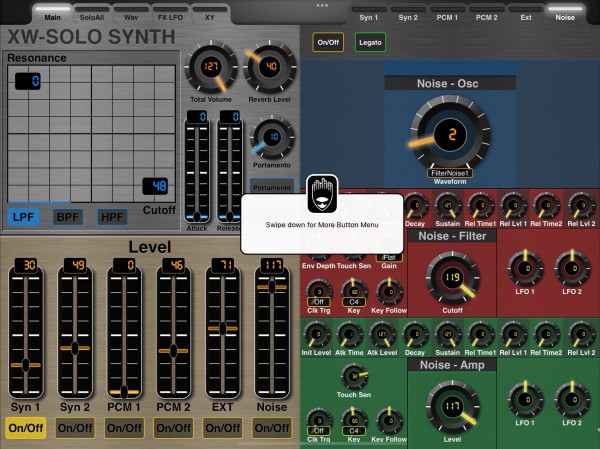Screen dimensions: 600x449
Task: Toggle the Portamento button
Action: 272,187
